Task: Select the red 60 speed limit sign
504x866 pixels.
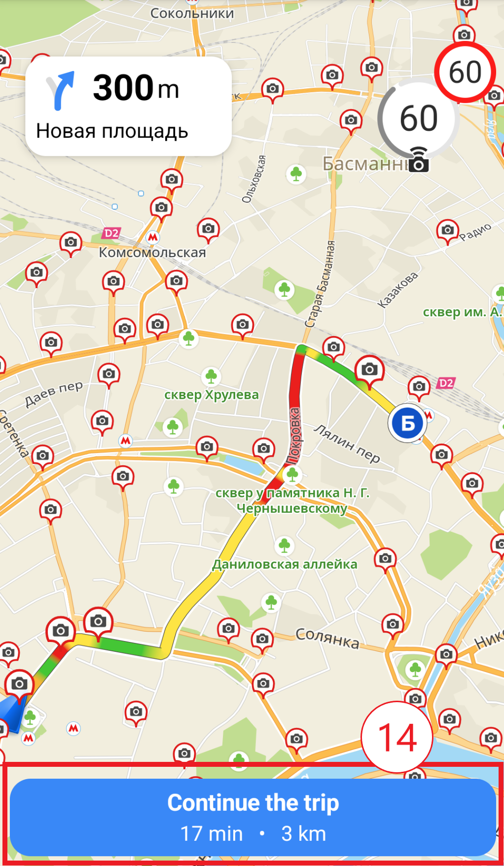Action: coord(465,73)
